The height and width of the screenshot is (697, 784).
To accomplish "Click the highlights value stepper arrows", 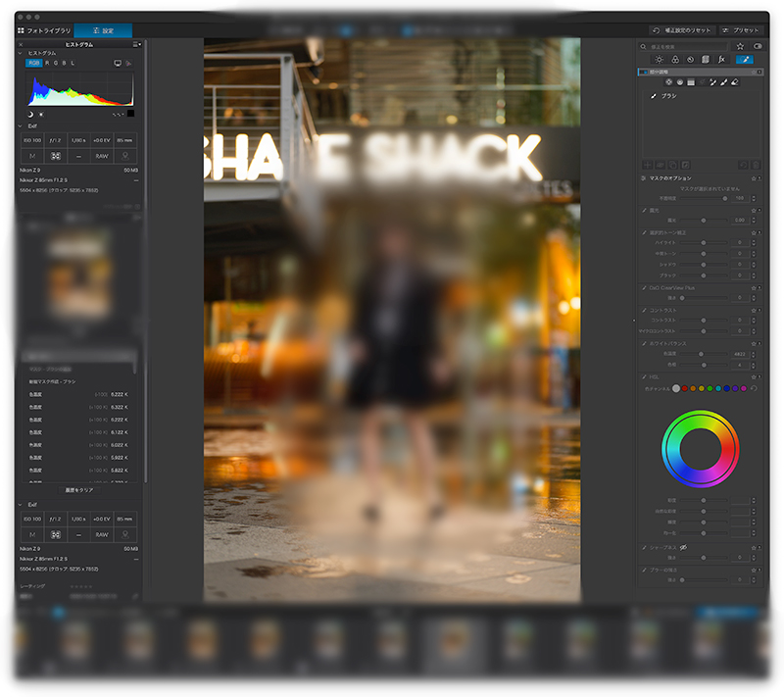I will 754,242.
